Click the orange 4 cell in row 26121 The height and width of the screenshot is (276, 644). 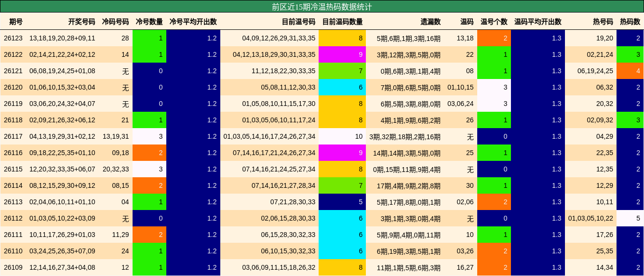[630, 71]
